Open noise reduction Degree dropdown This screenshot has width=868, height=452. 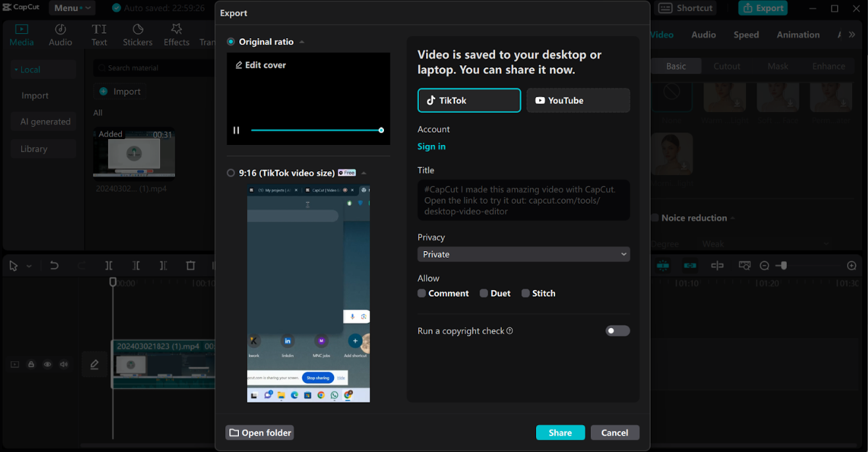tap(765, 244)
